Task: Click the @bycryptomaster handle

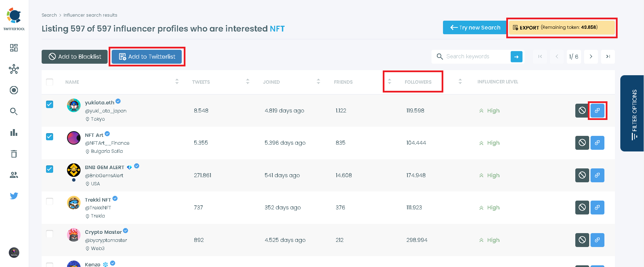Action: pyautogui.click(x=106, y=240)
